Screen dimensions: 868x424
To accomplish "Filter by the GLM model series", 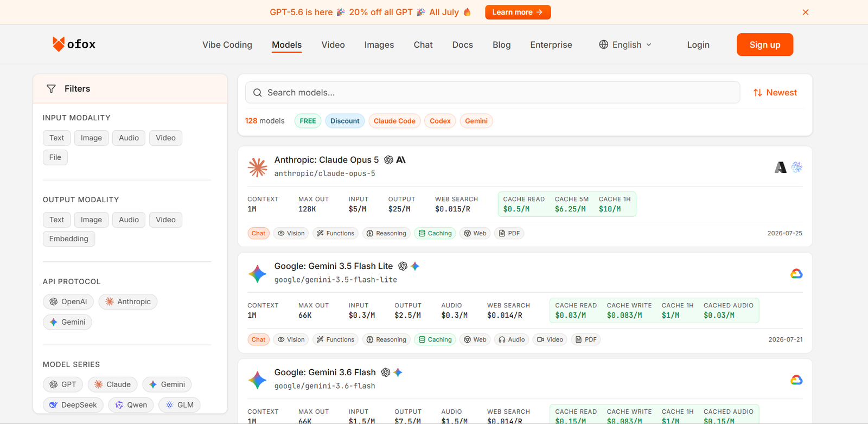I will pos(180,405).
